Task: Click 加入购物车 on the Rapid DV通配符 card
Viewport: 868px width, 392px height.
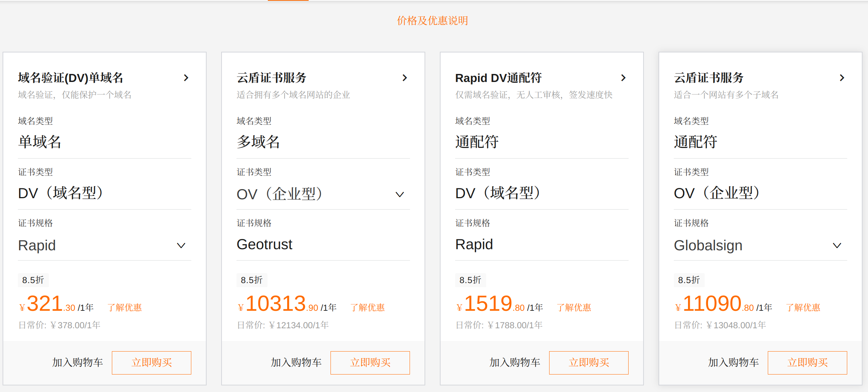Action: [x=515, y=362]
